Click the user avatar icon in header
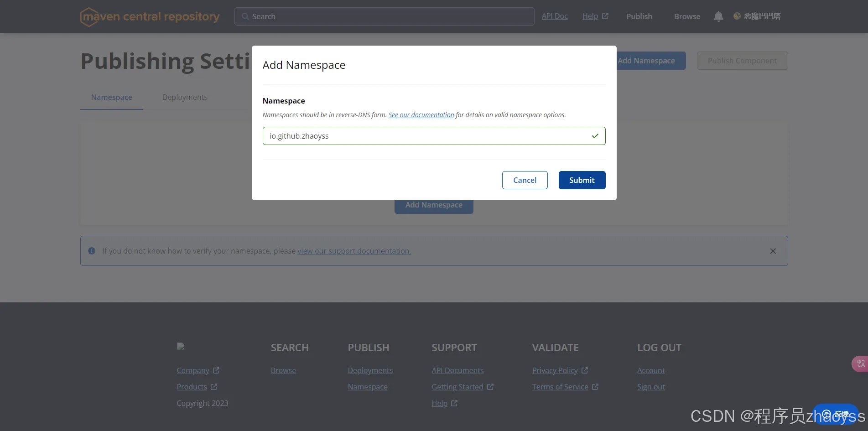Viewport: 868px width, 431px height. pyautogui.click(x=737, y=16)
